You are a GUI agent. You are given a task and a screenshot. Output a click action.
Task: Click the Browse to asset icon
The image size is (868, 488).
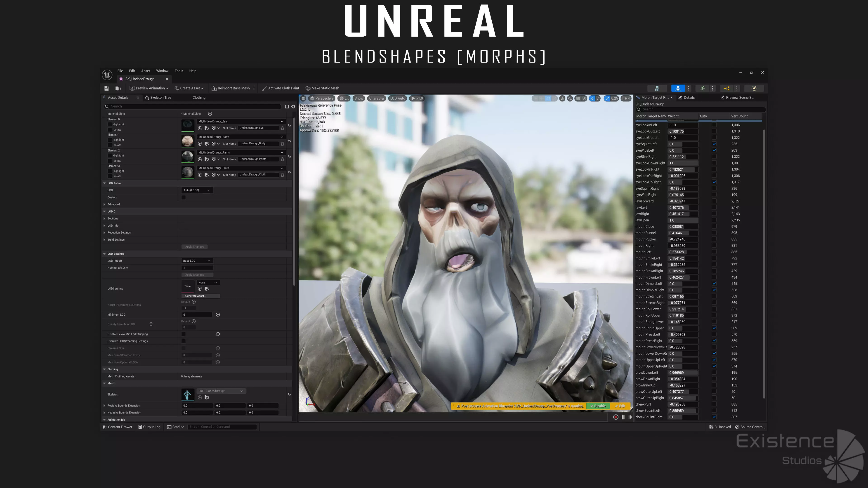pos(118,88)
